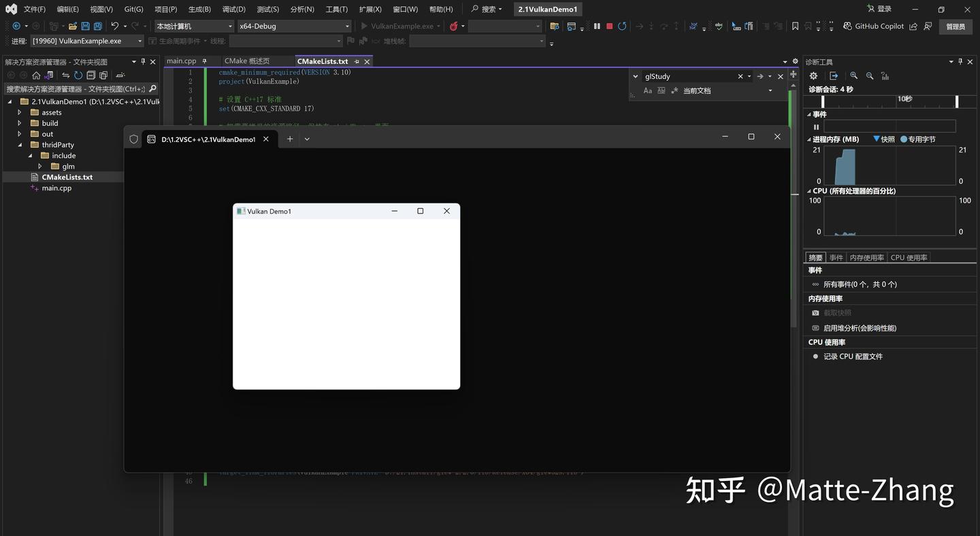This screenshot has height=536, width=980.
Task: Open settings gear in Diagnostic Tools panel
Action: click(813, 76)
